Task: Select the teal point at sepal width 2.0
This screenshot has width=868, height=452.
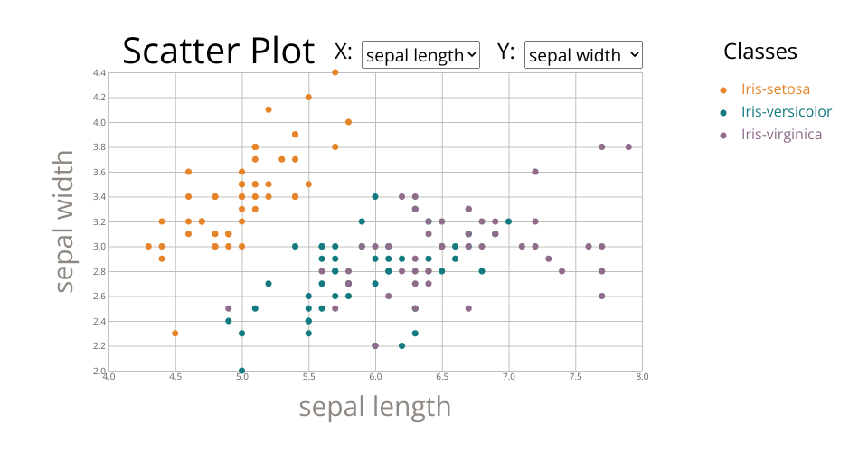Action: pos(241,371)
